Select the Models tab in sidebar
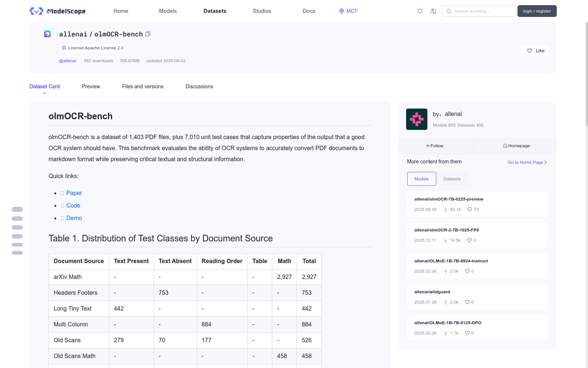The height and width of the screenshot is (368, 588). [422, 179]
